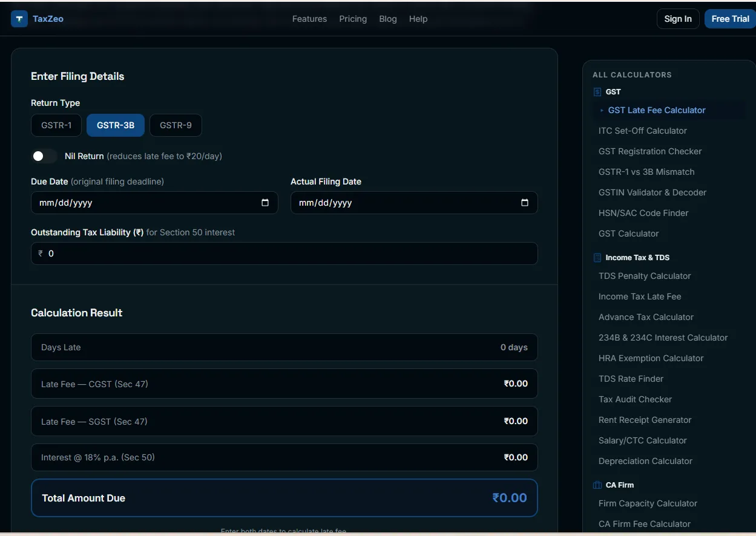The height and width of the screenshot is (536, 756).
Task: Open the GST Calculator link
Action: (x=628, y=234)
